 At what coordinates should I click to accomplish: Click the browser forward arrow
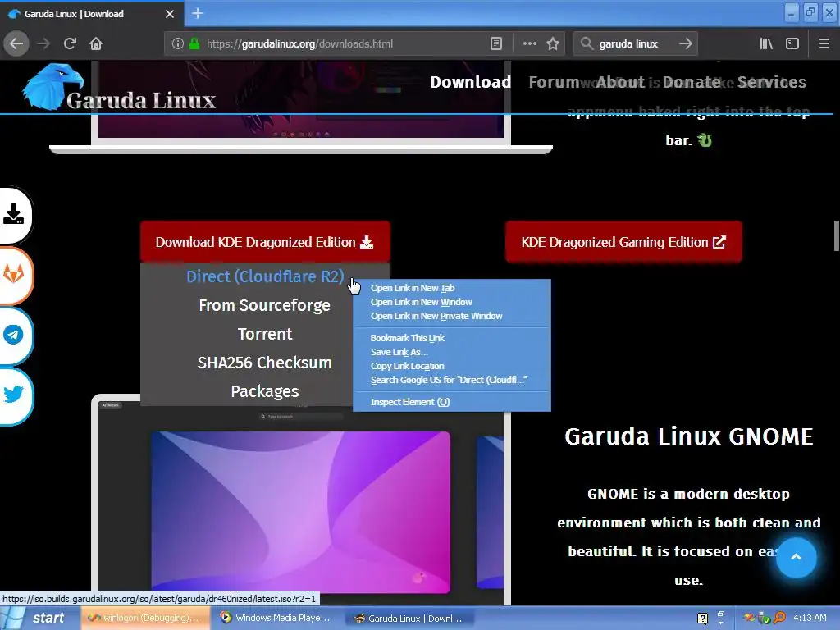(x=44, y=44)
